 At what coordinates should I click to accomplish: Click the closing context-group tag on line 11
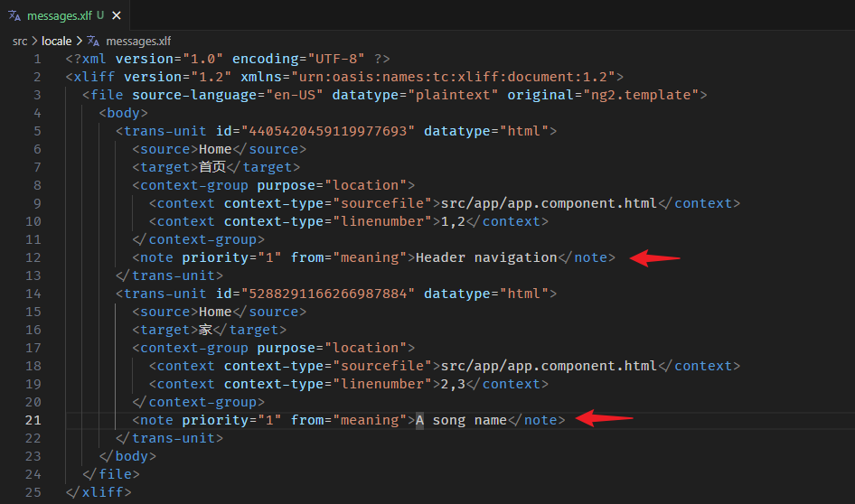click(x=199, y=239)
